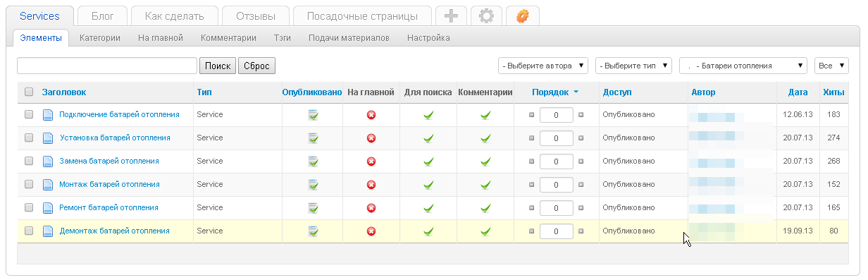Open the Настройка sub-tab

pos(428,38)
